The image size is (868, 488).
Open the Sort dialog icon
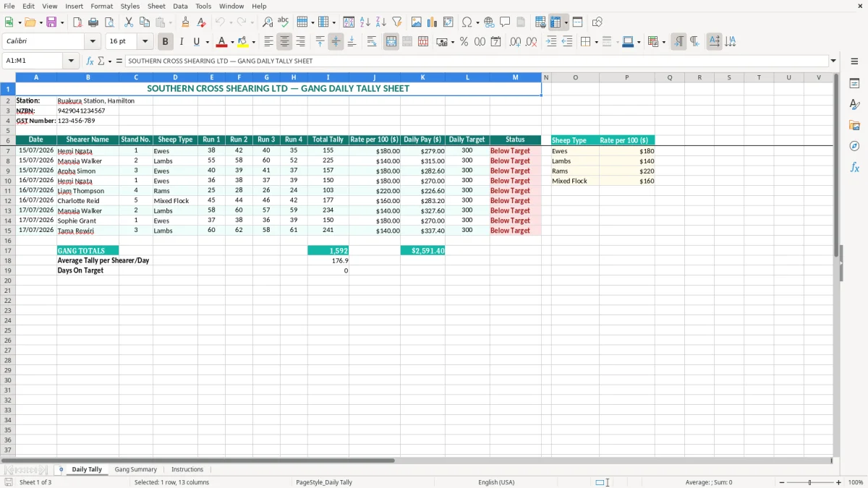coord(349,22)
